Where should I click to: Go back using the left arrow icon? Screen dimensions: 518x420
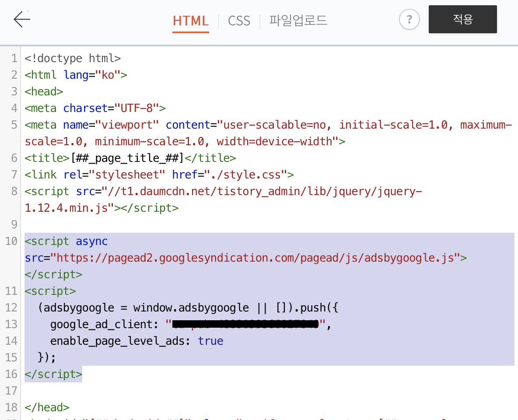point(22,19)
